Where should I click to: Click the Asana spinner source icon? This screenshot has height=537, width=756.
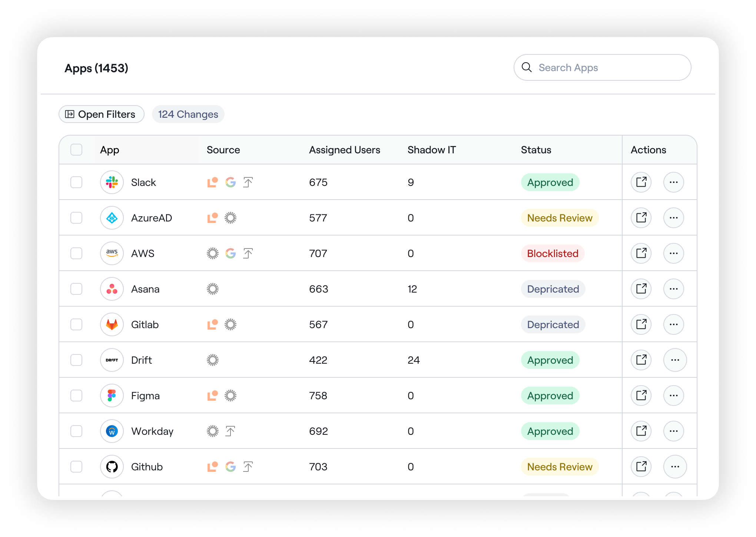(x=213, y=289)
